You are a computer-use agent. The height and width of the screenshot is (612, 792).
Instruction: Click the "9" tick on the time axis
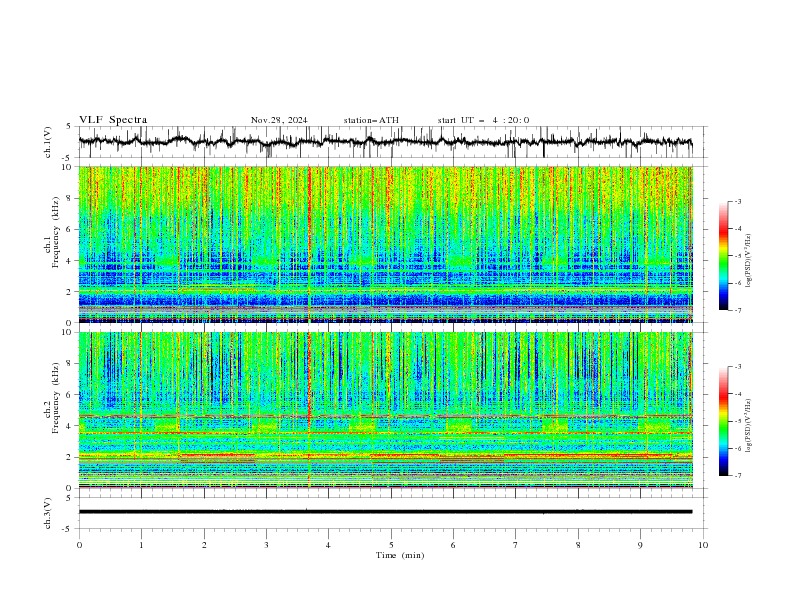click(x=640, y=545)
